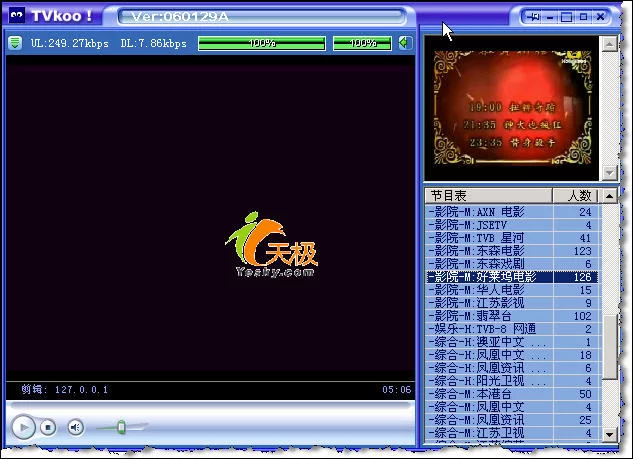The height and width of the screenshot is (459, 633).
Task: Select channel -影院-M:东森电影
Action: 512,251
